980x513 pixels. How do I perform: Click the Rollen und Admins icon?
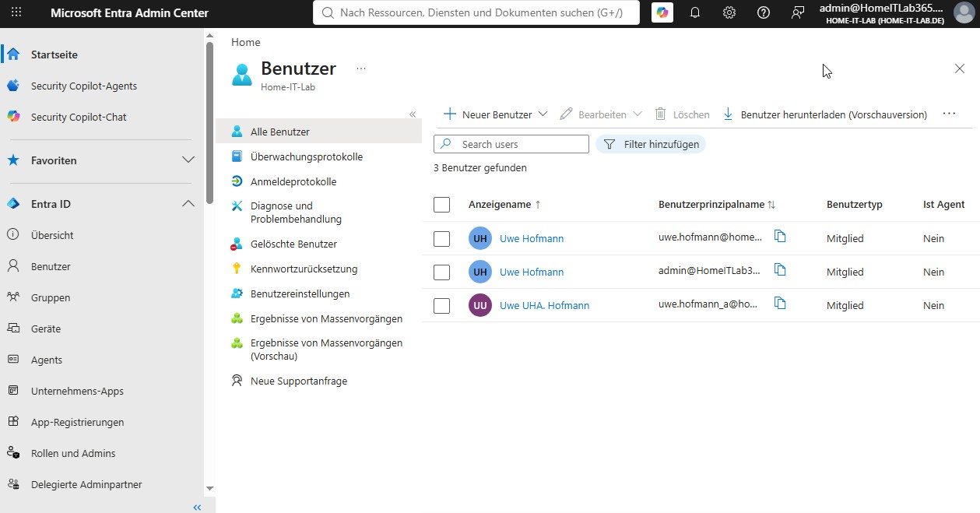click(x=13, y=453)
